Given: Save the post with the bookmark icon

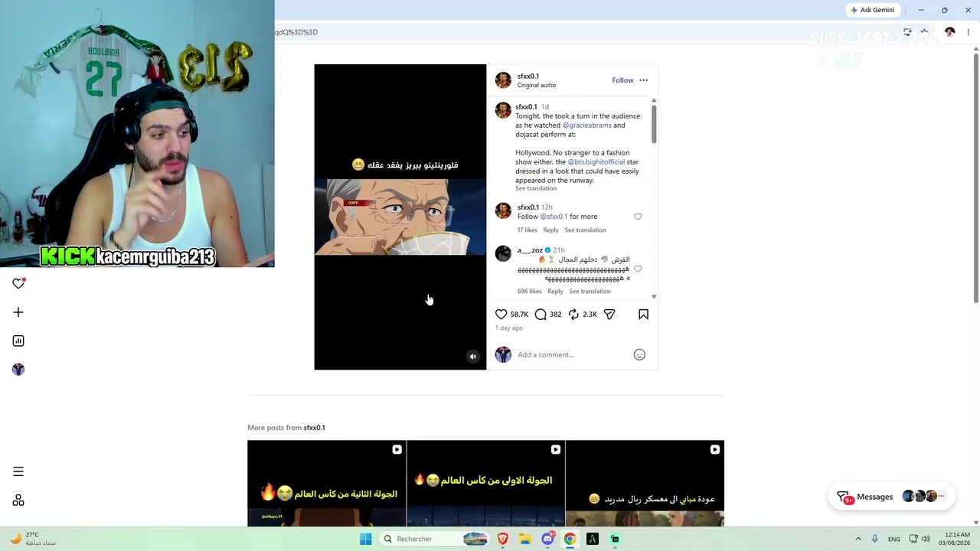Looking at the screenshot, I should click(643, 314).
